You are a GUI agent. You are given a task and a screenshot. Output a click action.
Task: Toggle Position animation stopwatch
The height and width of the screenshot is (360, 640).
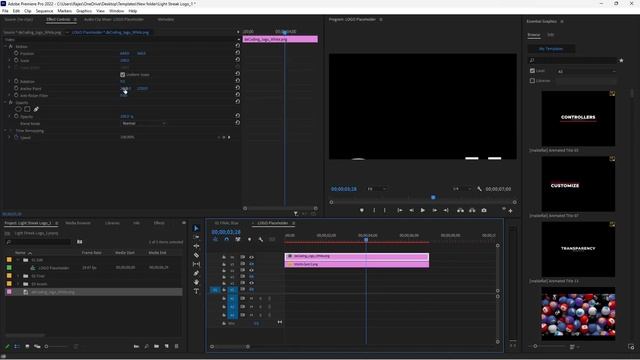click(16, 53)
